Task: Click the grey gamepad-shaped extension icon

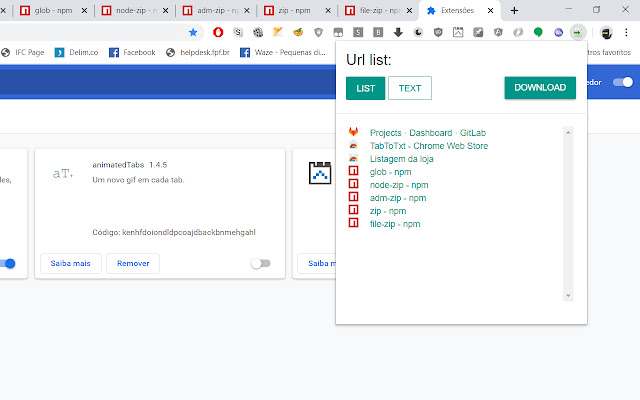Action: click(338, 32)
